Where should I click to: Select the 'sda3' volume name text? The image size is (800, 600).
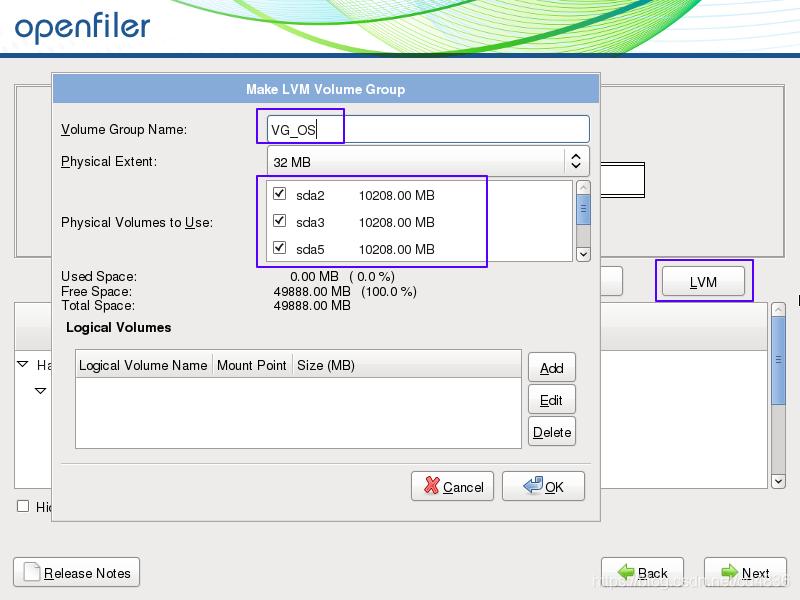point(310,222)
